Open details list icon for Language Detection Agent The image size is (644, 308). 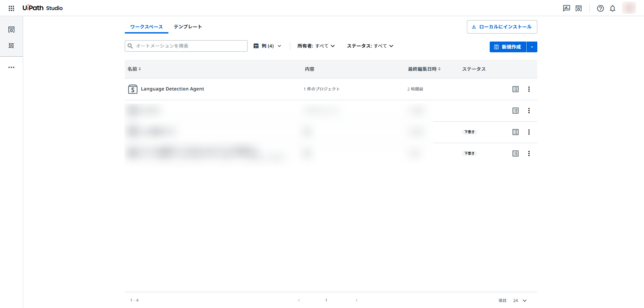pyautogui.click(x=516, y=89)
